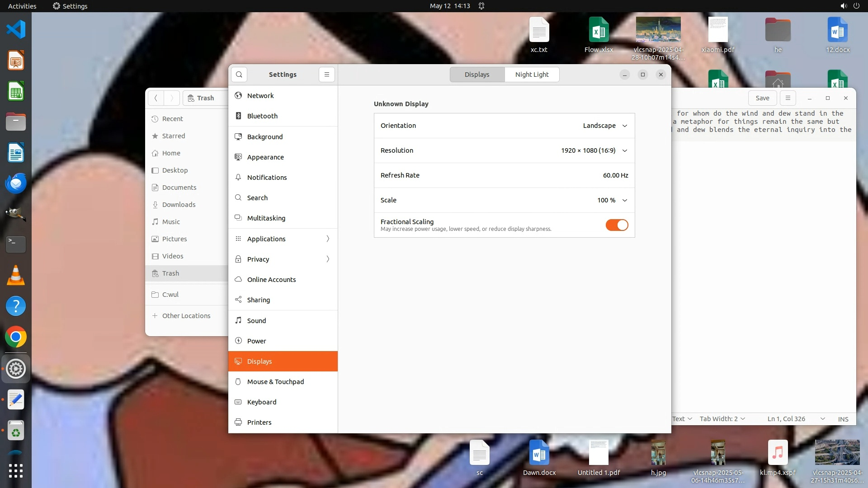
Task: Open Notifications settings
Action: tap(267, 178)
